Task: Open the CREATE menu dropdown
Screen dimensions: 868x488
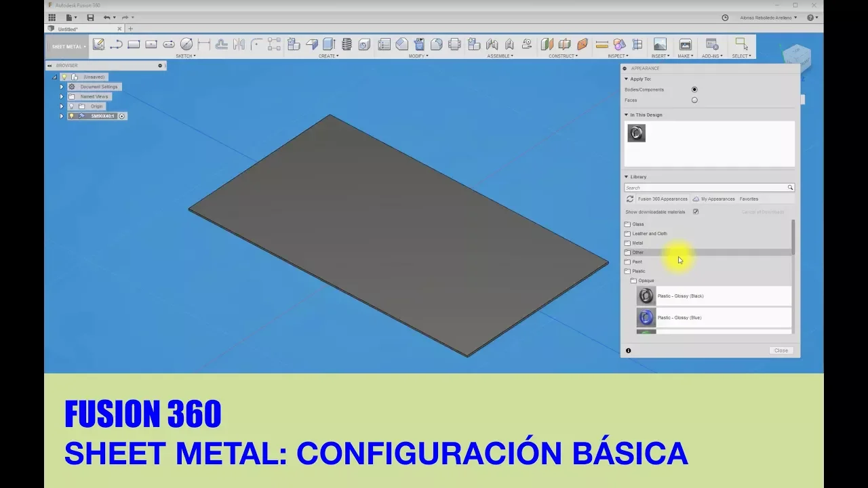Action: point(328,56)
